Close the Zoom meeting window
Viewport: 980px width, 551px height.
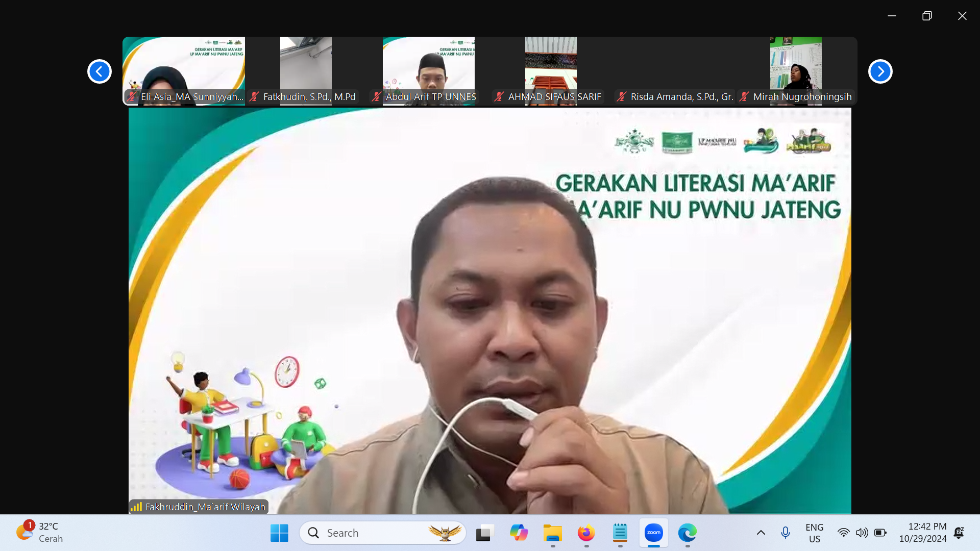(962, 16)
